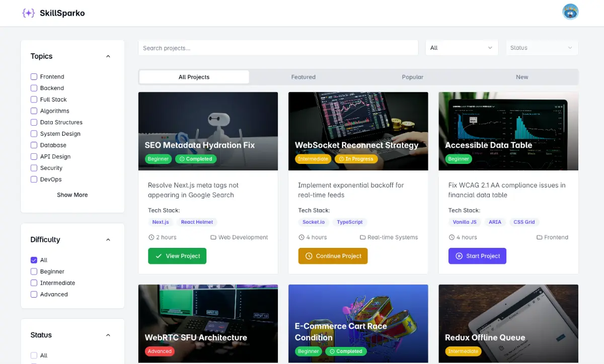
Task: Open the user avatar profile menu
Action: coord(570,12)
